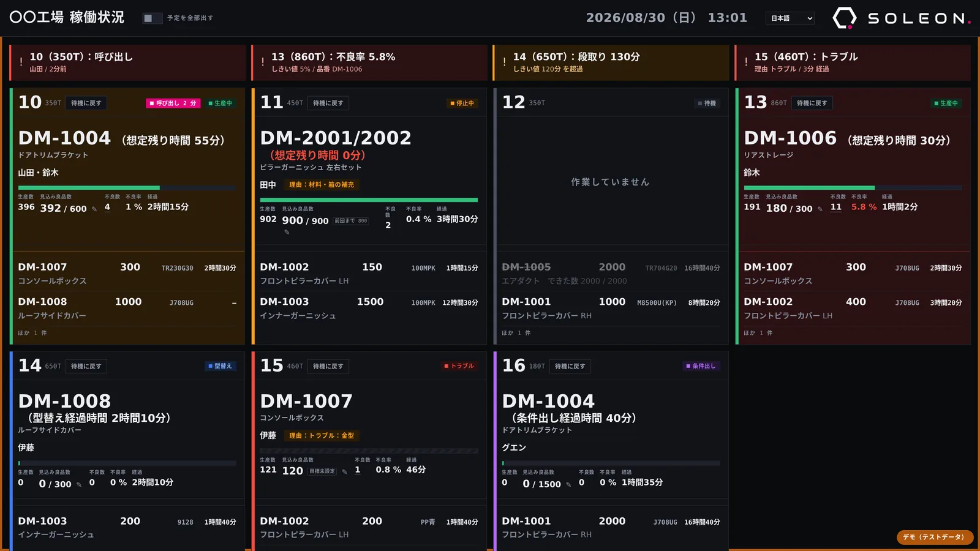Screen dimensions: 980x551
Task: Edit good count pencil on machine 10
Action: click(x=94, y=209)
